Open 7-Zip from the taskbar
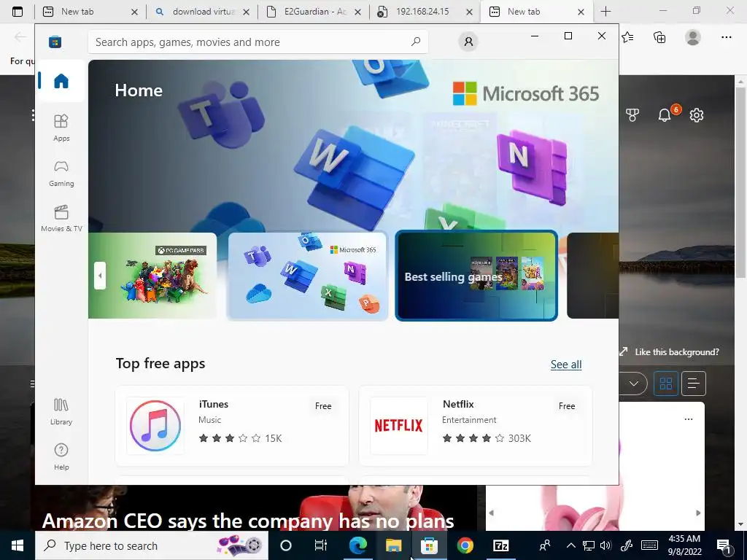The image size is (747, 560). [x=500, y=545]
